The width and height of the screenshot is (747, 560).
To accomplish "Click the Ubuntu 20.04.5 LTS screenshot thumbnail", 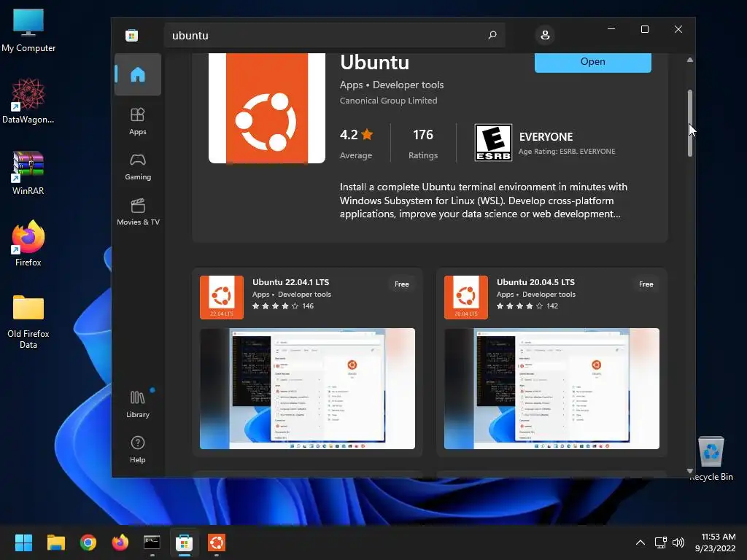I will coord(551,389).
